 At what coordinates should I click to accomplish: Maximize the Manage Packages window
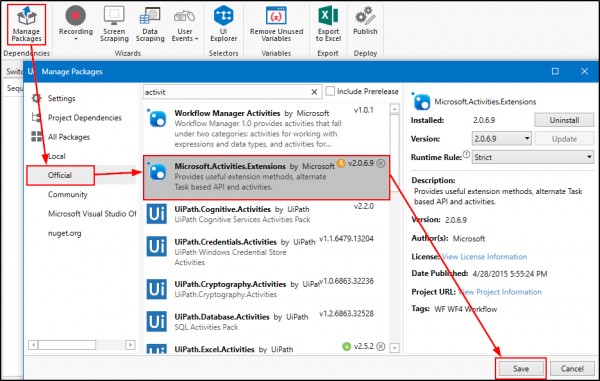tap(555, 71)
